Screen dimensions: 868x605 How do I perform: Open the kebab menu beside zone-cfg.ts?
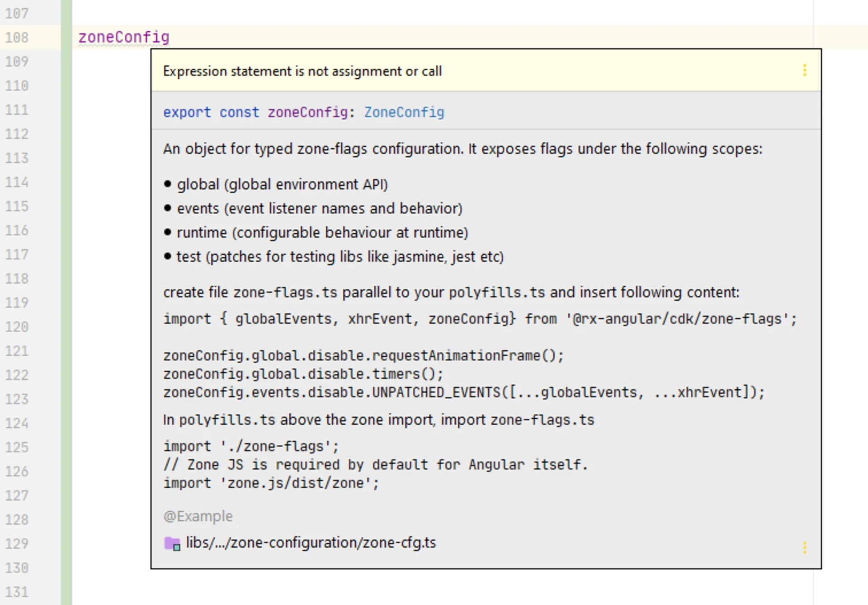(x=805, y=547)
